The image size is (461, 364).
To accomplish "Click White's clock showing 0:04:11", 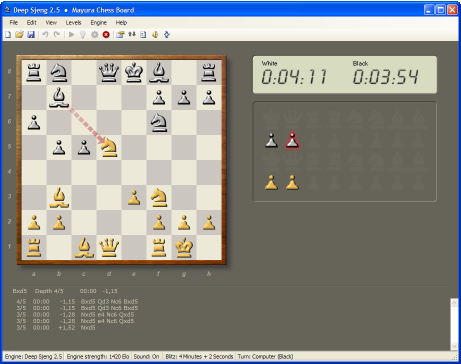I will pos(294,77).
